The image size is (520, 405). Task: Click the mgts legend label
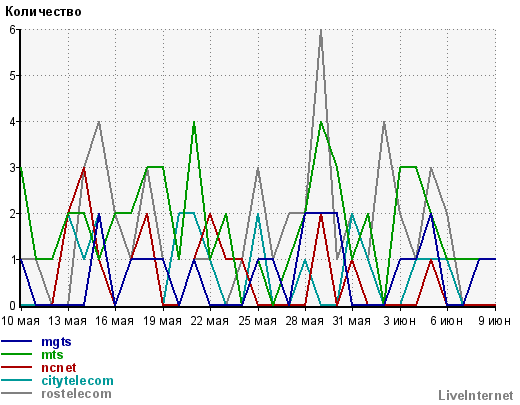56,342
